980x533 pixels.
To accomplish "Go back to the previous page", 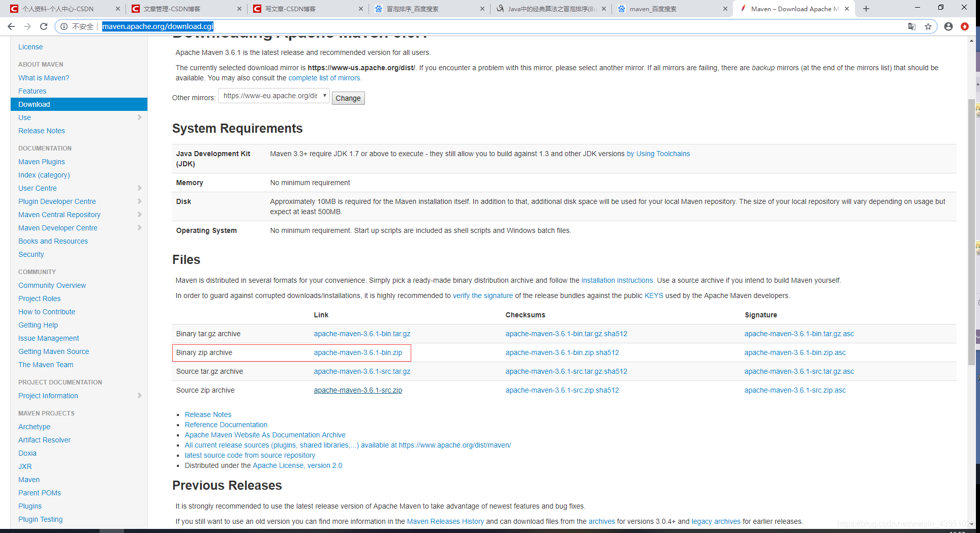I will [x=11, y=26].
